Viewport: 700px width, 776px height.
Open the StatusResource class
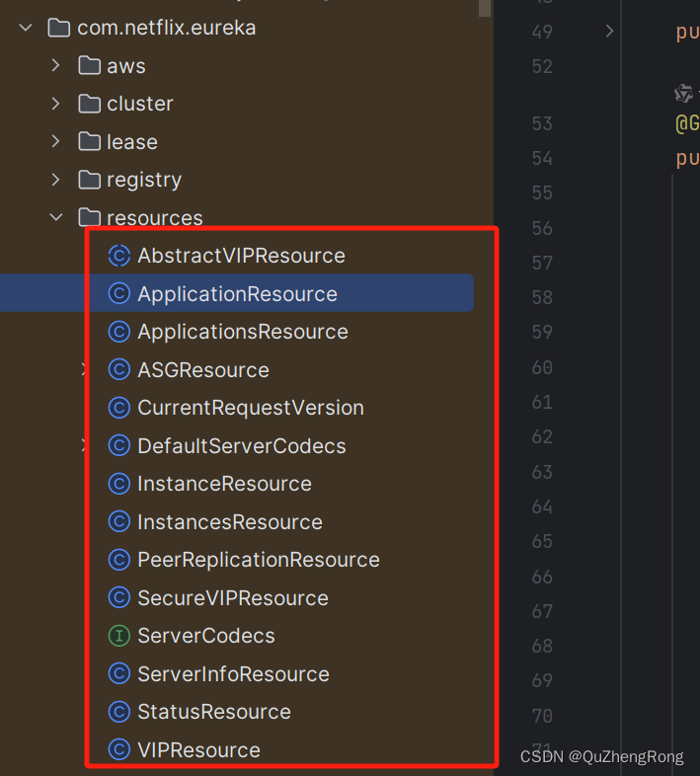[x=214, y=712]
